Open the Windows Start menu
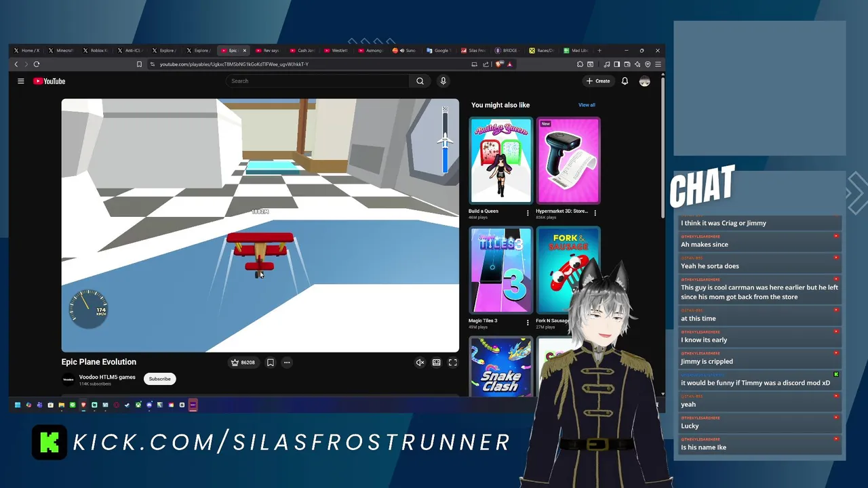 (x=18, y=405)
